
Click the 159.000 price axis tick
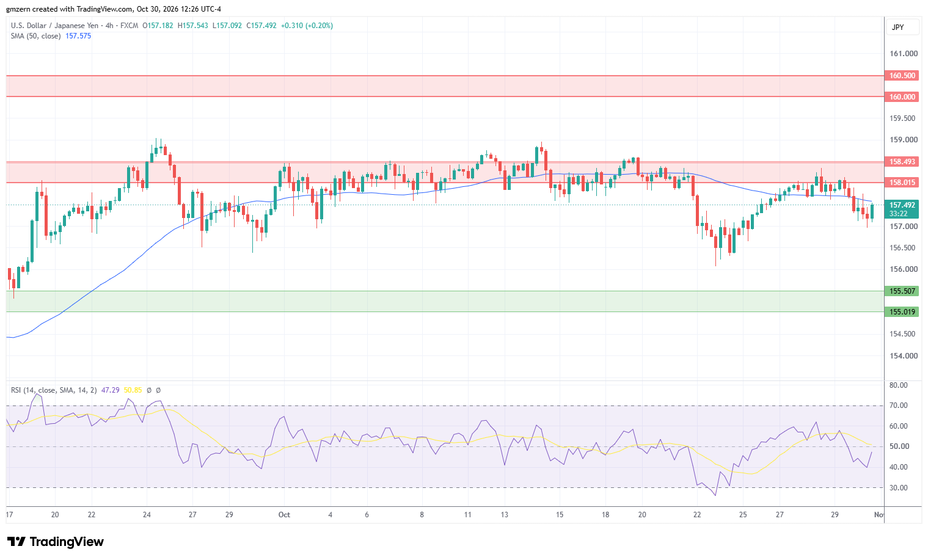[x=904, y=140]
